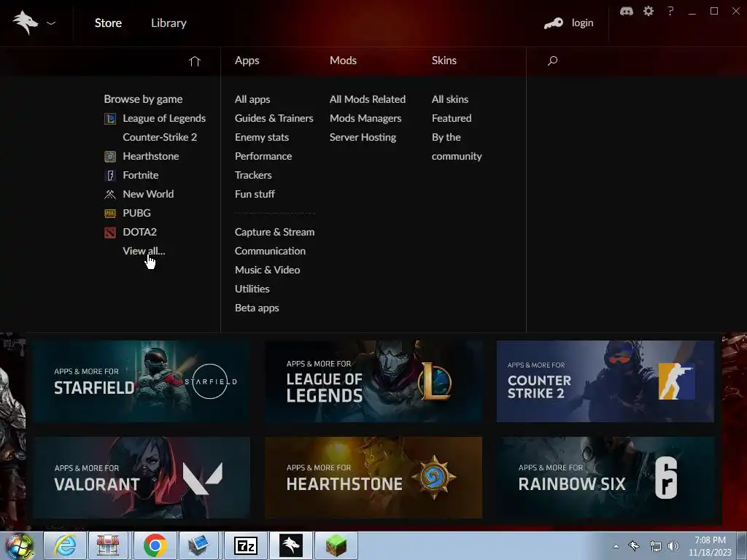Image resolution: width=747 pixels, height=560 pixels.
Task: Open the Rainbow Six apps banner
Action: 605,477
